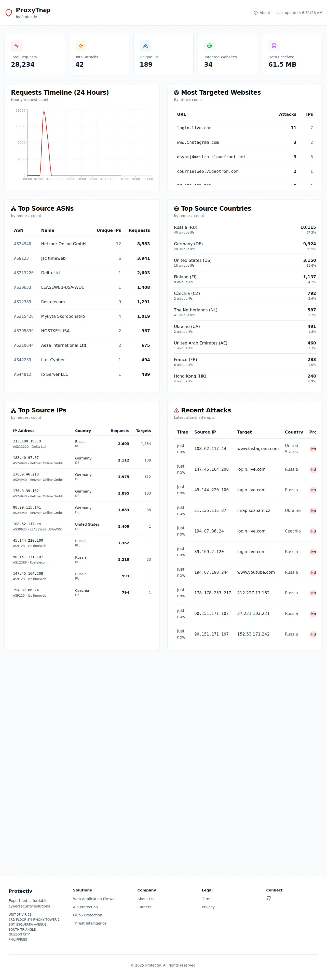The height and width of the screenshot is (980, 327).
Task: Open Privacy footer link
Action: tap(208, 907)
